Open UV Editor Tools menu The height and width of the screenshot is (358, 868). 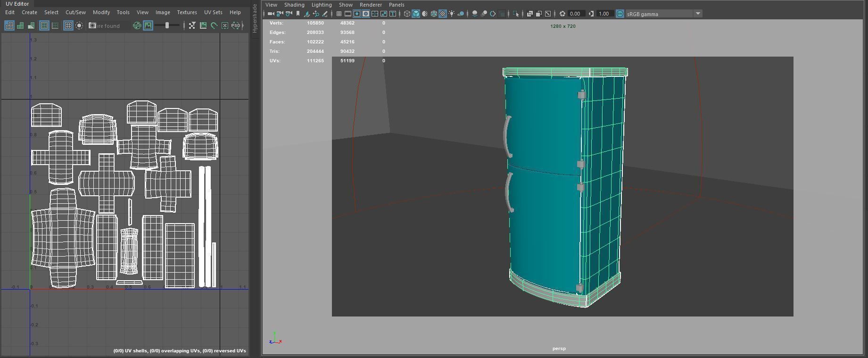pos(123,12)
